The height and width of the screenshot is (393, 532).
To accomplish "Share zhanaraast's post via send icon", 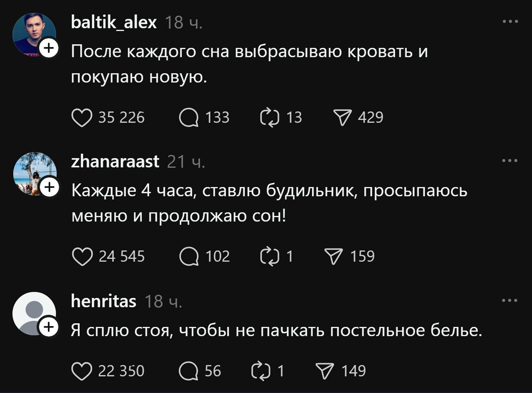I will [335, 257].
